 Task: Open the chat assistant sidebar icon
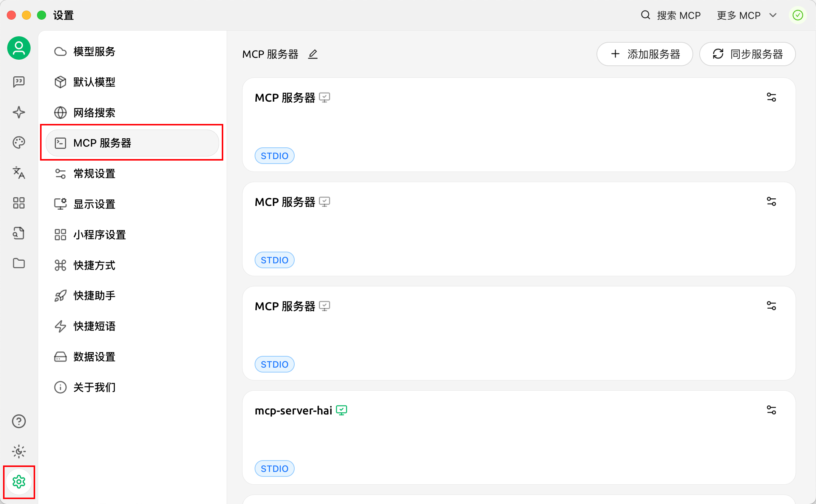point(19,82)
